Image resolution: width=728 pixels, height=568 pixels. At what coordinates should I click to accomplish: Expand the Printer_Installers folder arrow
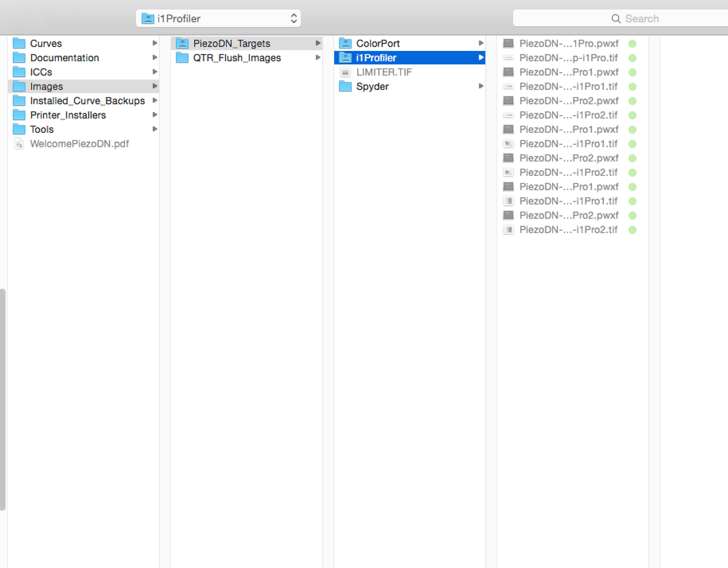[x=155, y=115]
